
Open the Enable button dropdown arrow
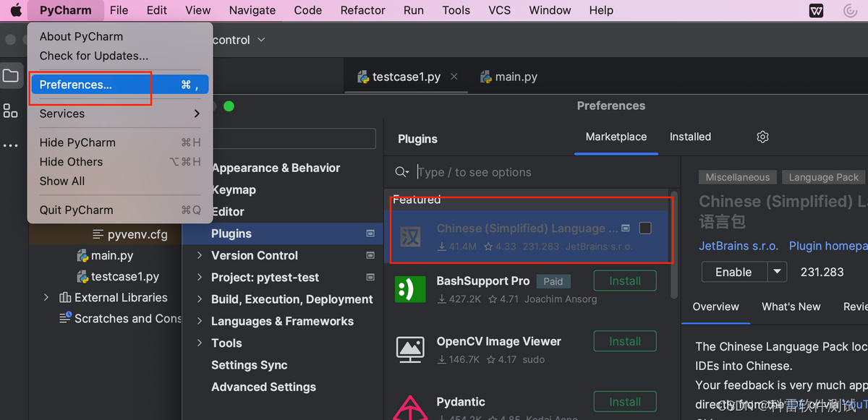pyautogui.click(x=777, y=272)
